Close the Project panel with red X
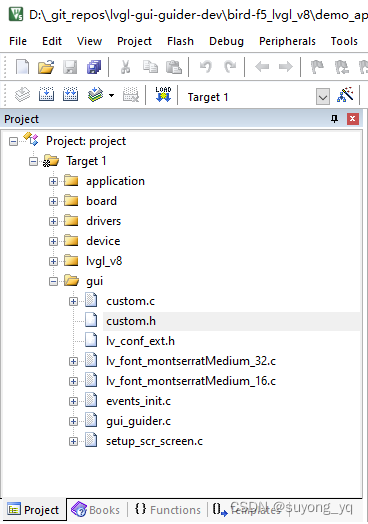This screenshot has width=368, height=524. 353,119
